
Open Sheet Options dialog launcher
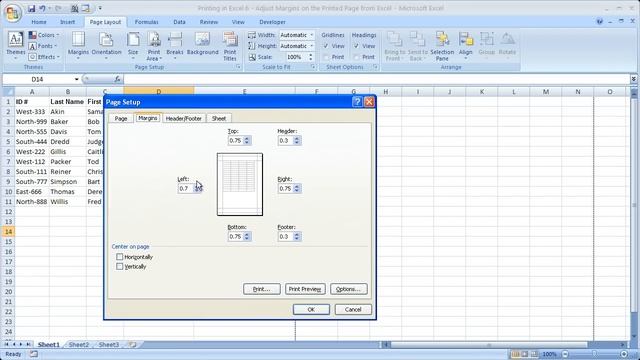(375, 67)
